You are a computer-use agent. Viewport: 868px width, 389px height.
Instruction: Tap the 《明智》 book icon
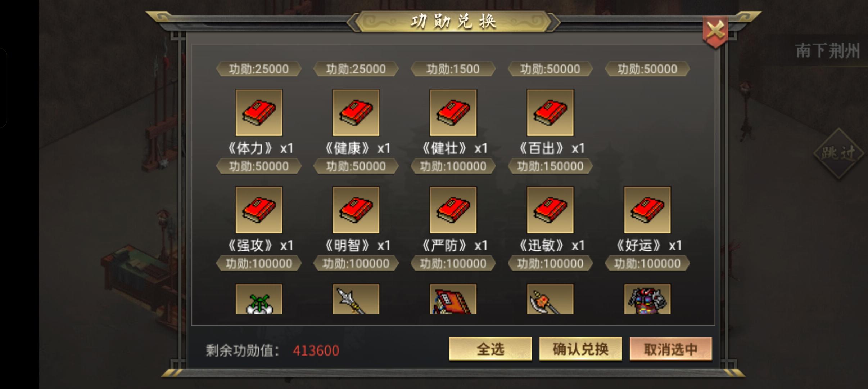[x=356, y=210]
